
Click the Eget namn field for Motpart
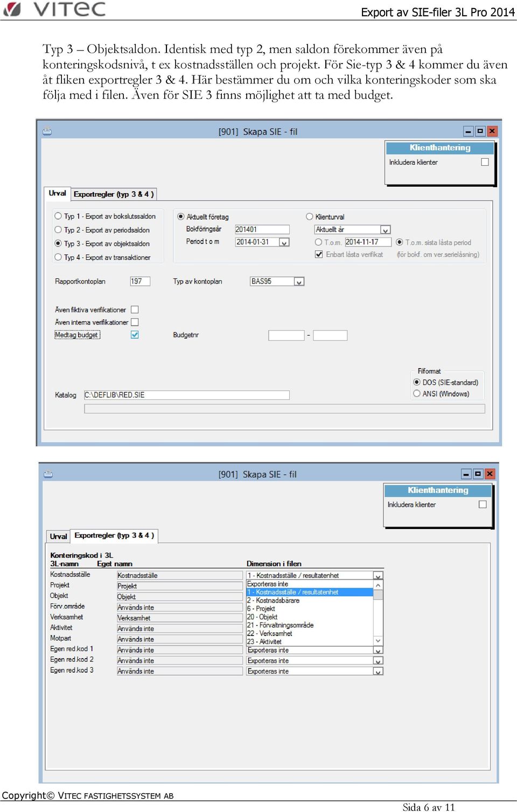(180, 639)
